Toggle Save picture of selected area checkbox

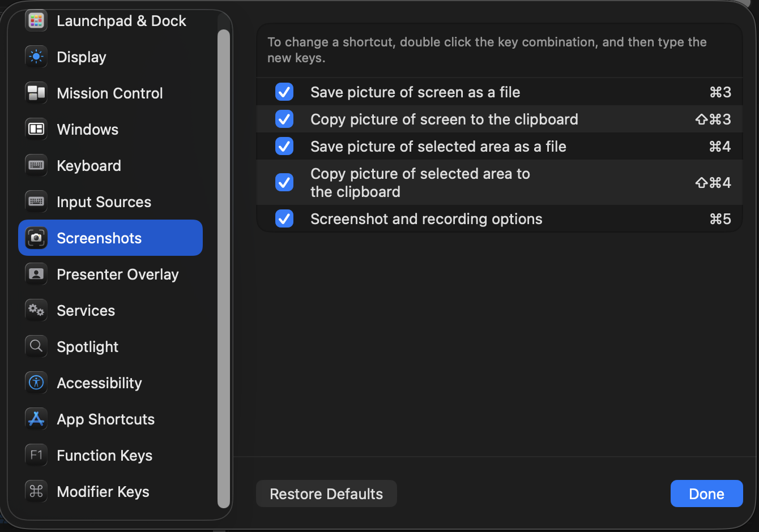(x=284, y=147)
